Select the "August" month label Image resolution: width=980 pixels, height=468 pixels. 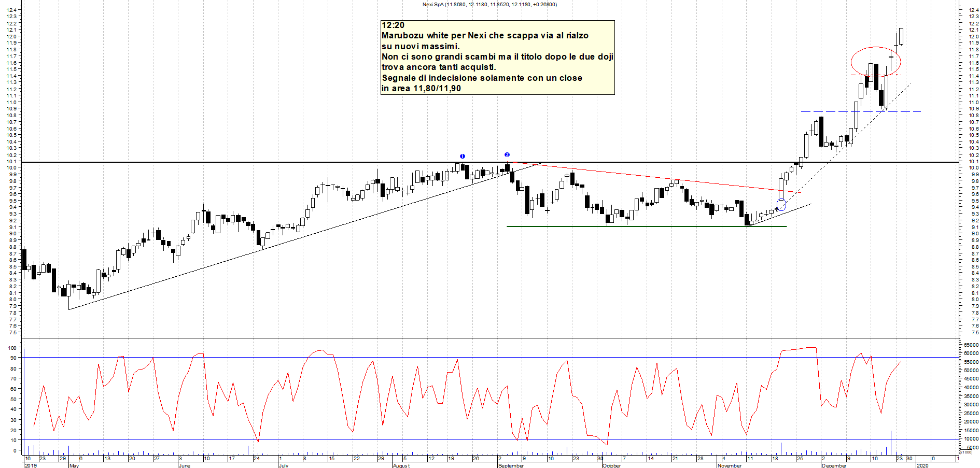pos(401,465)
